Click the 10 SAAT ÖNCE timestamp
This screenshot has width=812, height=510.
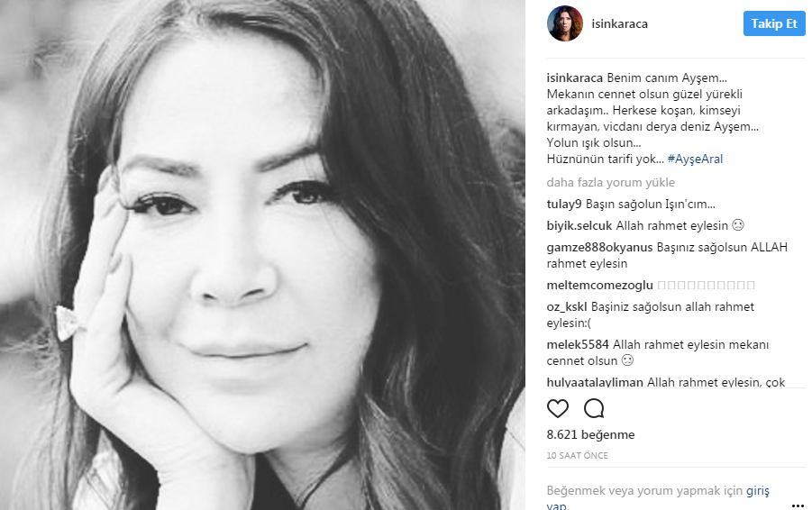pos(578,456)
